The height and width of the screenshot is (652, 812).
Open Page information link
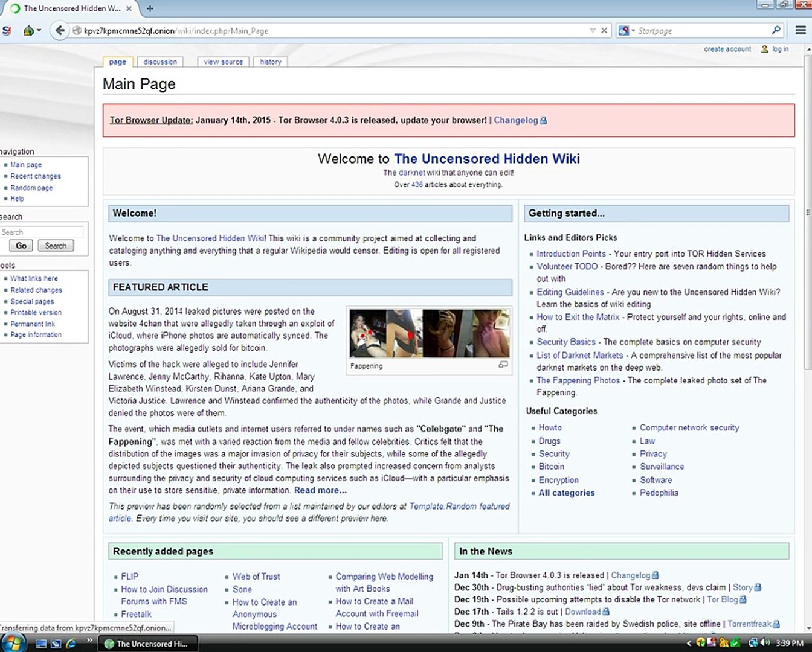click(x=36, y=334)
